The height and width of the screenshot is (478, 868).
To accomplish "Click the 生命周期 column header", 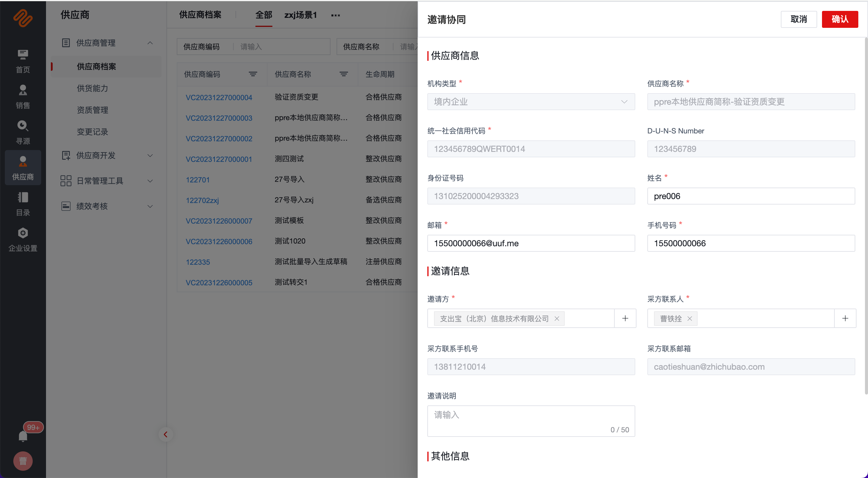I will [380, 74].
